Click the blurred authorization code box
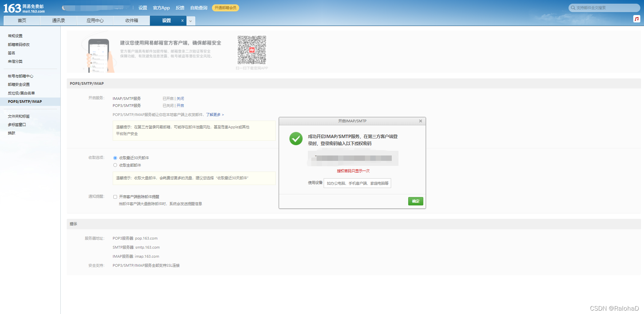The width and height of the screenshot is (644, 314). pyautogui.click(x=353, y=158)
